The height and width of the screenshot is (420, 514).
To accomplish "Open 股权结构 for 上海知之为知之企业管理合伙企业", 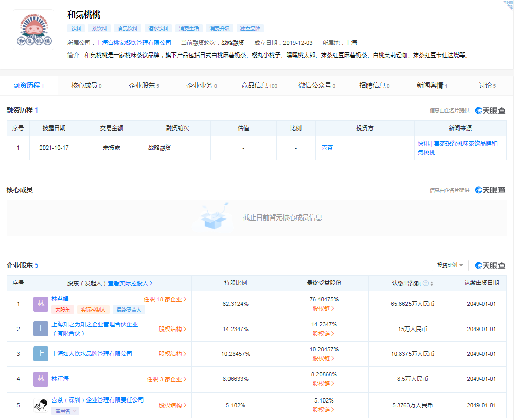I will tap(172, 329).
